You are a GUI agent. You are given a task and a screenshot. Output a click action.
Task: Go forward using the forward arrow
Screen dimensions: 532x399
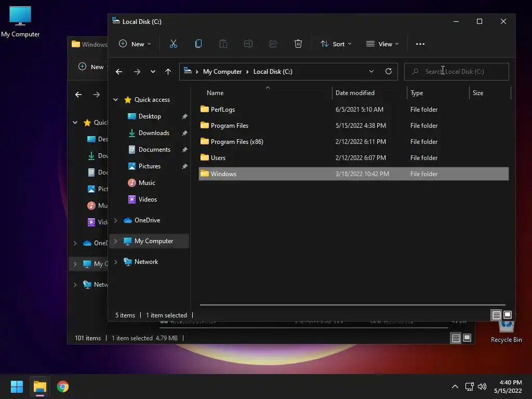pos(137,72)
